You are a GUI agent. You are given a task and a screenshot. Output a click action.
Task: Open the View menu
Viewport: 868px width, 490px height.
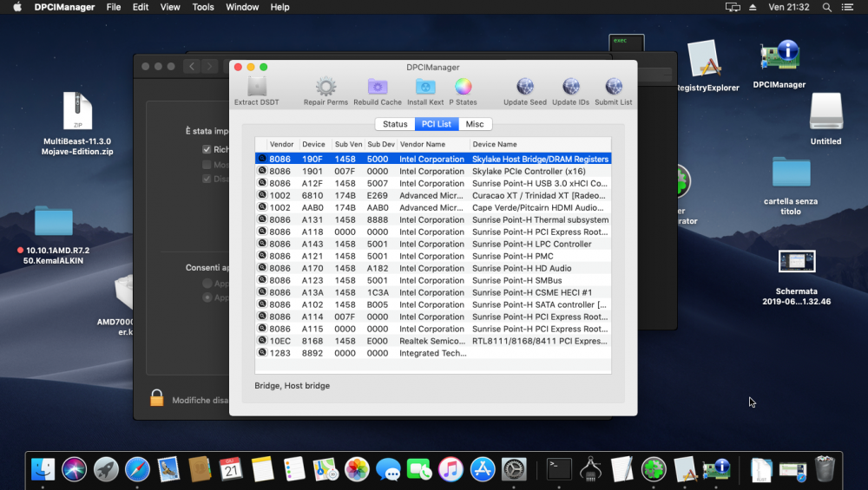point(170,7)
